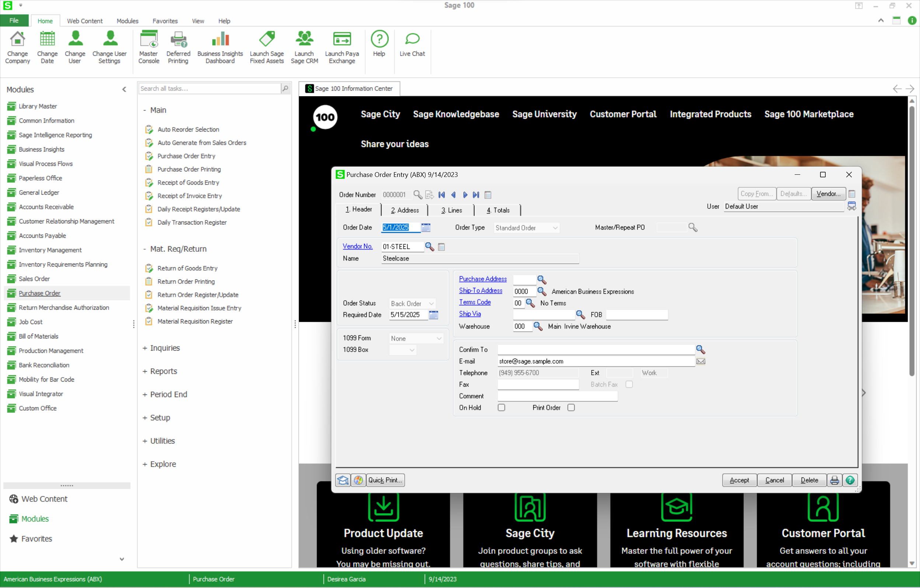The image size is (920, 588).
Task: Launch the Business Insights Dashboard
Action: click(220, 46)
